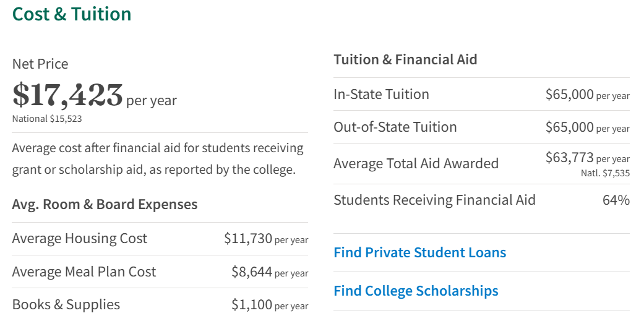Open the Find Private Student Loans link
The width and height of the screenshot is (644, 321).
pos(419,252)
